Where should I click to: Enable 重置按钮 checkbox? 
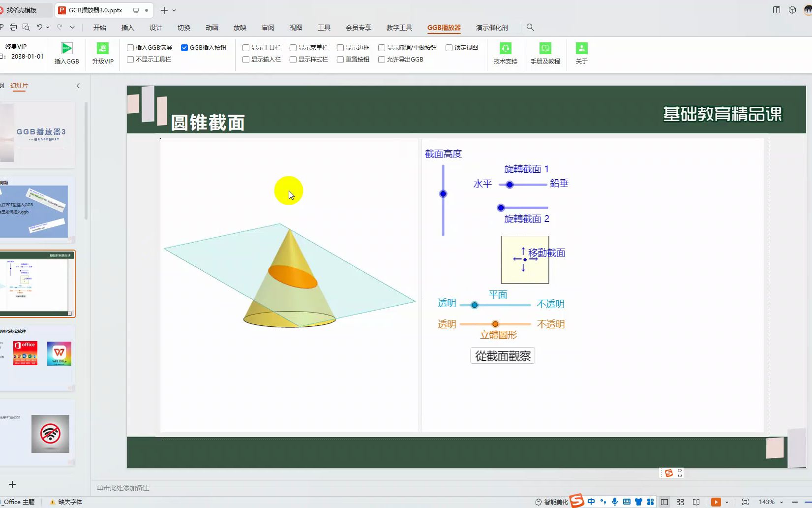coord(340,60)
